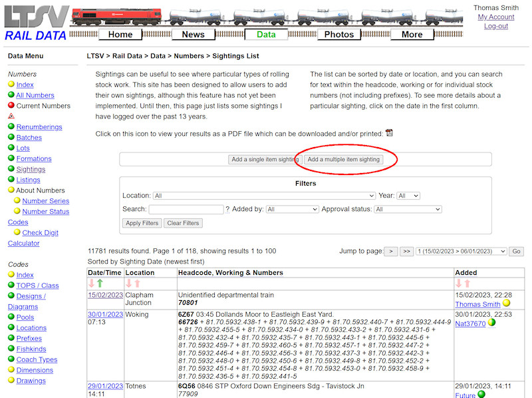Open the Location filter dropdown
Viewport: 532px width, 398px height.
point(264,196)
